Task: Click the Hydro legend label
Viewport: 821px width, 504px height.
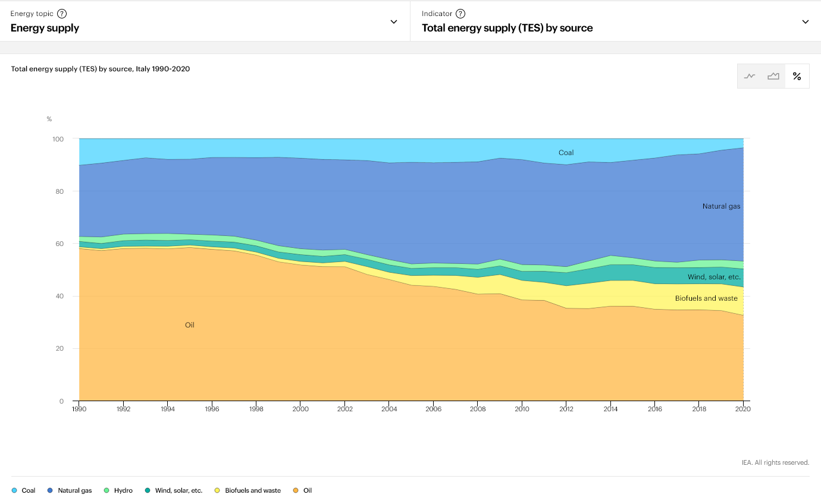Action: (x=123, y=491)
